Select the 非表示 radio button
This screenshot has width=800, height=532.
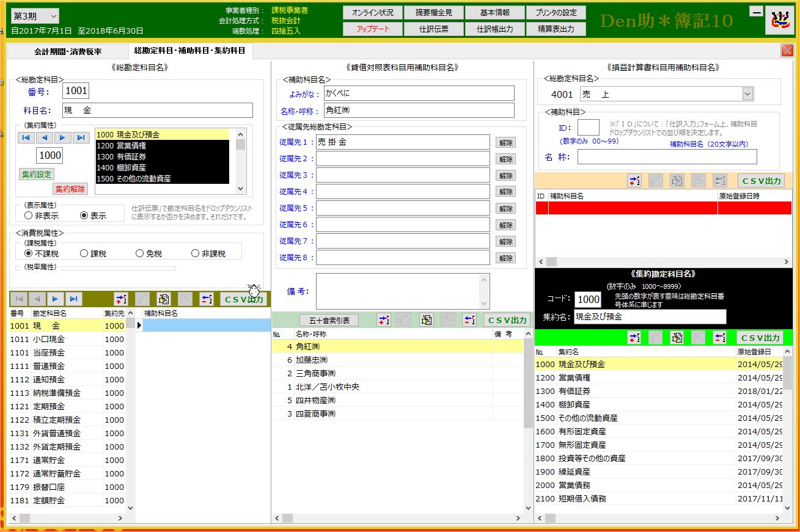click(29, 216)
